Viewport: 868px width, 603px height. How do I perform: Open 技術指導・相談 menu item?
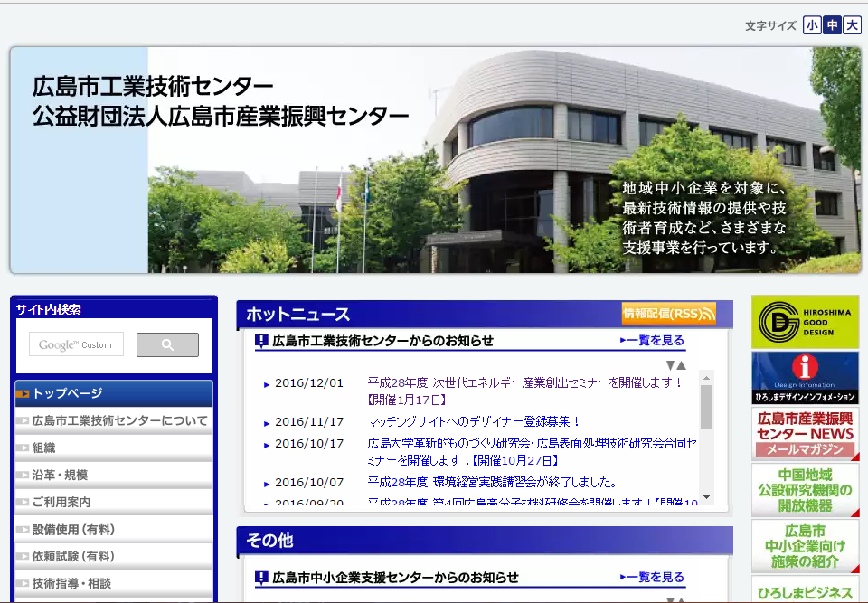click(114, 583)
